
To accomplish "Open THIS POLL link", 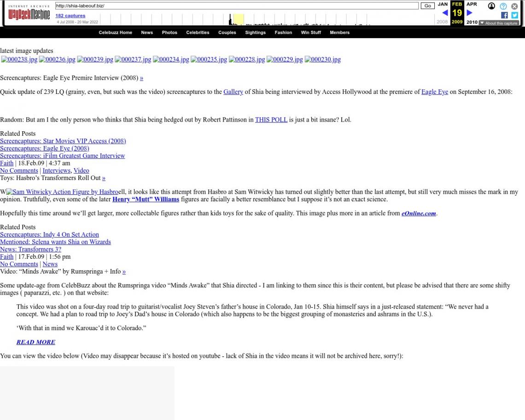I will tap(271, 120).
